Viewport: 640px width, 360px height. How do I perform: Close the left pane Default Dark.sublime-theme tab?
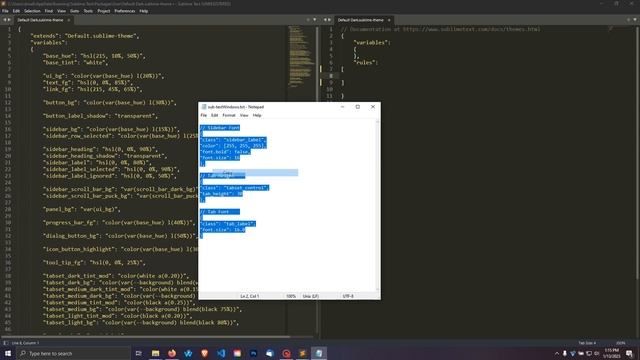[69, 20]
